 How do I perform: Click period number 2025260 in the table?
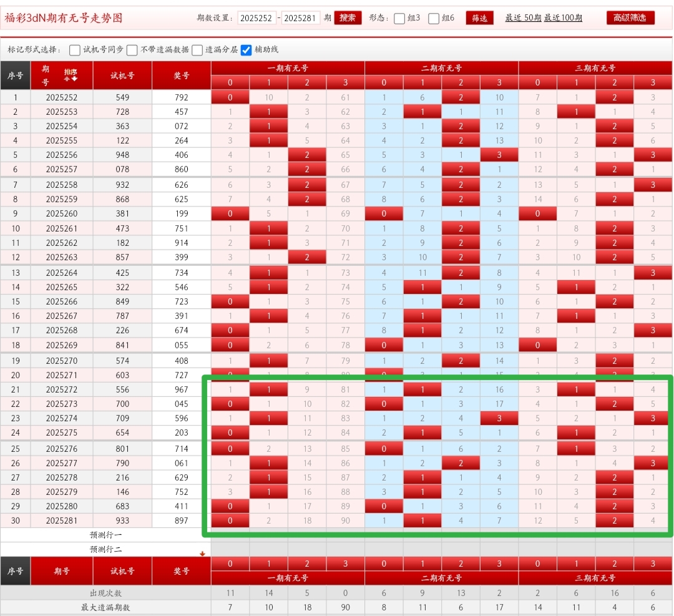tap(62, 213)
